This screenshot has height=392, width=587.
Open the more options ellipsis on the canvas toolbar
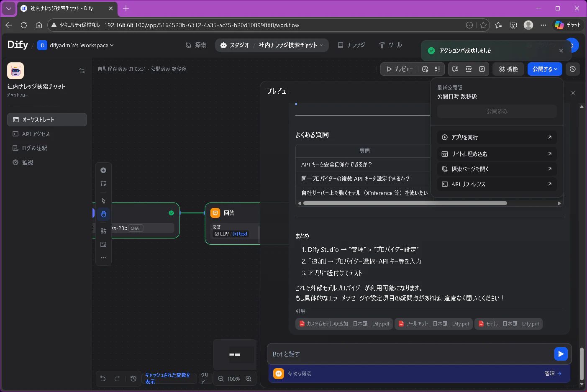coord(103,258)
